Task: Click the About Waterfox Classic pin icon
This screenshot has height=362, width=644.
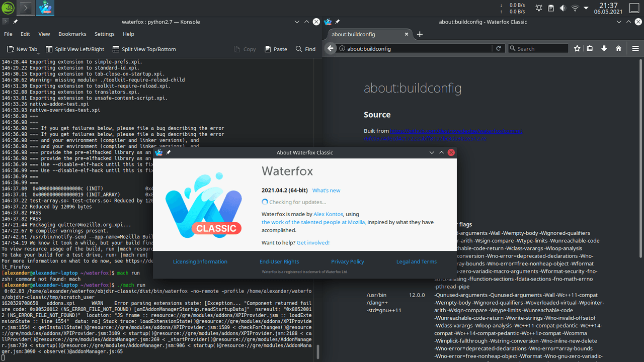Action: (169, 152)
